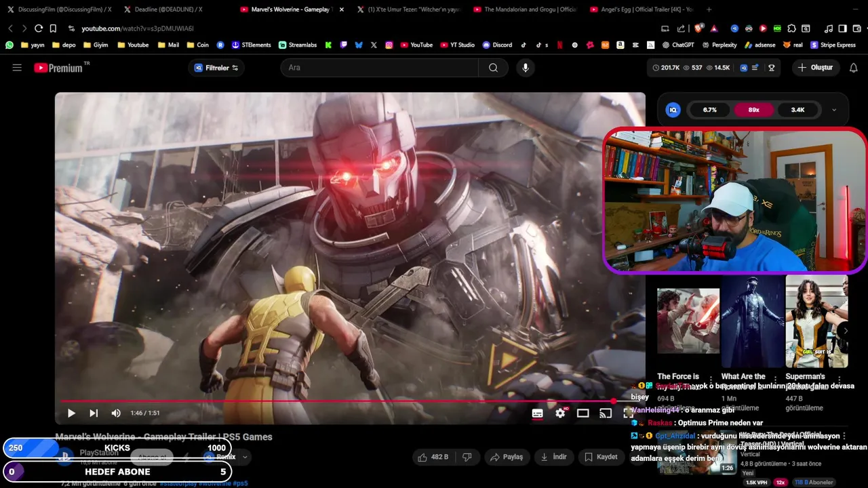The width and height of the screenshot is (868, 488).
Task: Open the notifications bell
Action: (854, 68)
